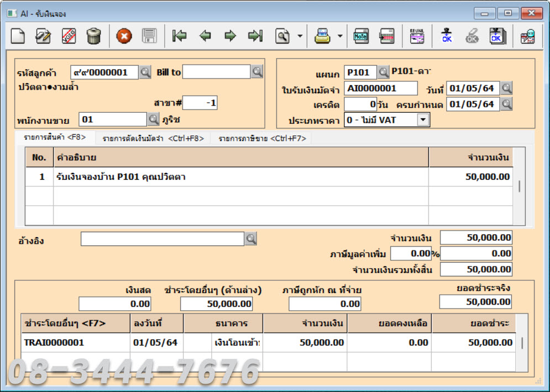The width and height of the screenshot is (550, 392).
Task: Expand the search icon dropdown arrow
Action: [300, 36]
